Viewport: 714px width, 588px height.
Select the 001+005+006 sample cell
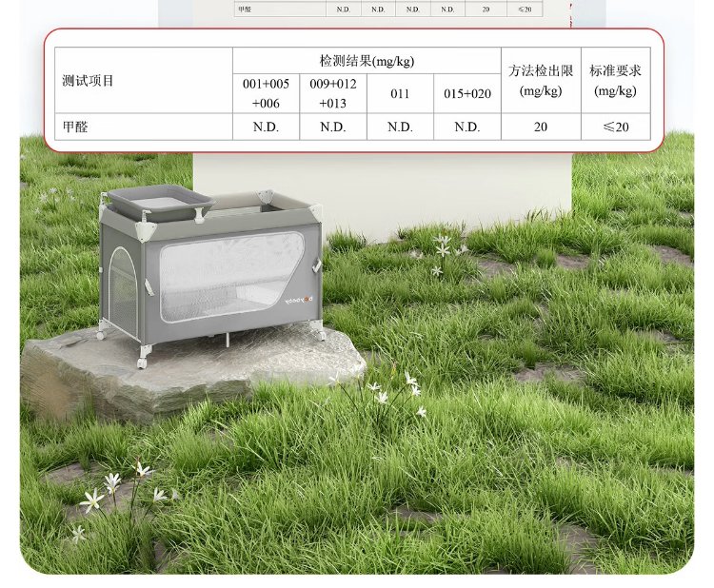267,93
